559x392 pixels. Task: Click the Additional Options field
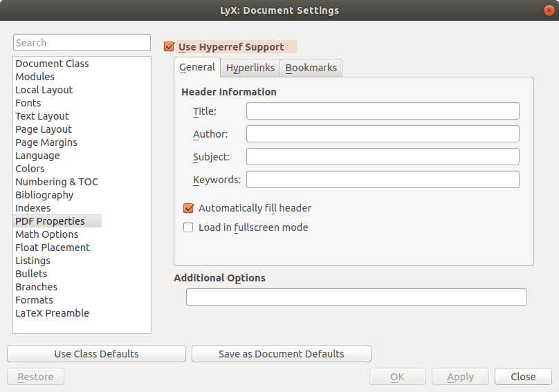pos(356,297)
